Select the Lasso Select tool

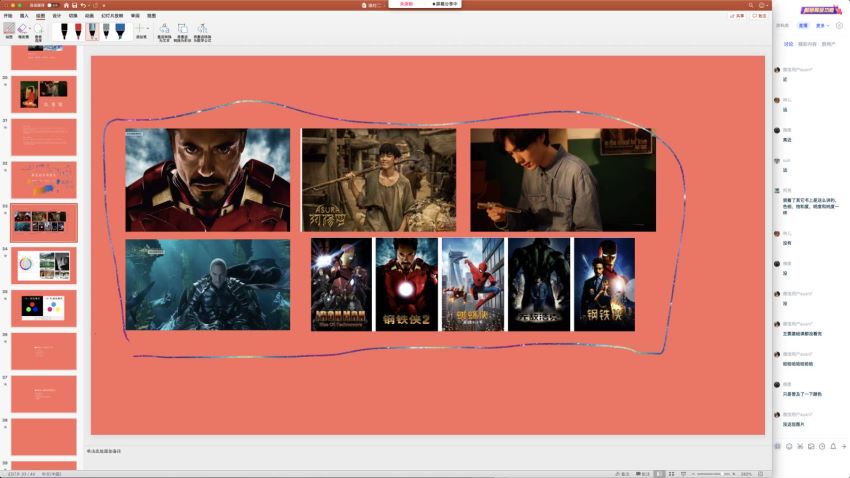pyautogui.click(x=38, y=31)
